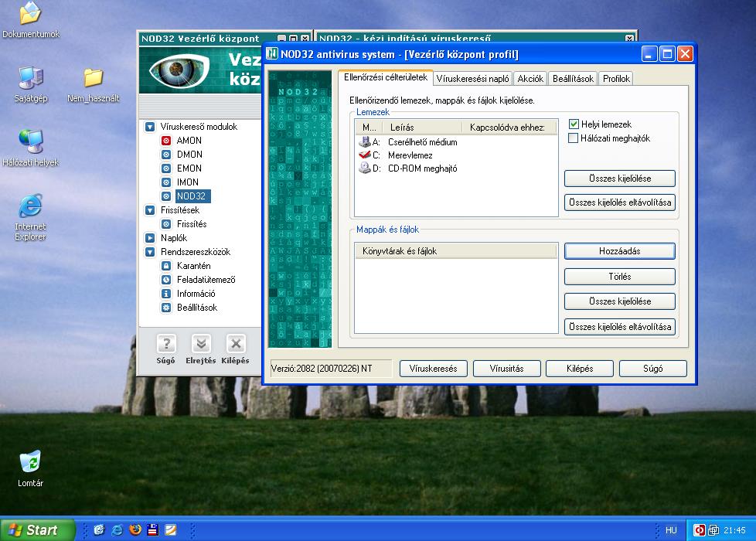Uncheck the Helyi lemezek checkbox
The image size is (756, 541).
pos(574,124)
